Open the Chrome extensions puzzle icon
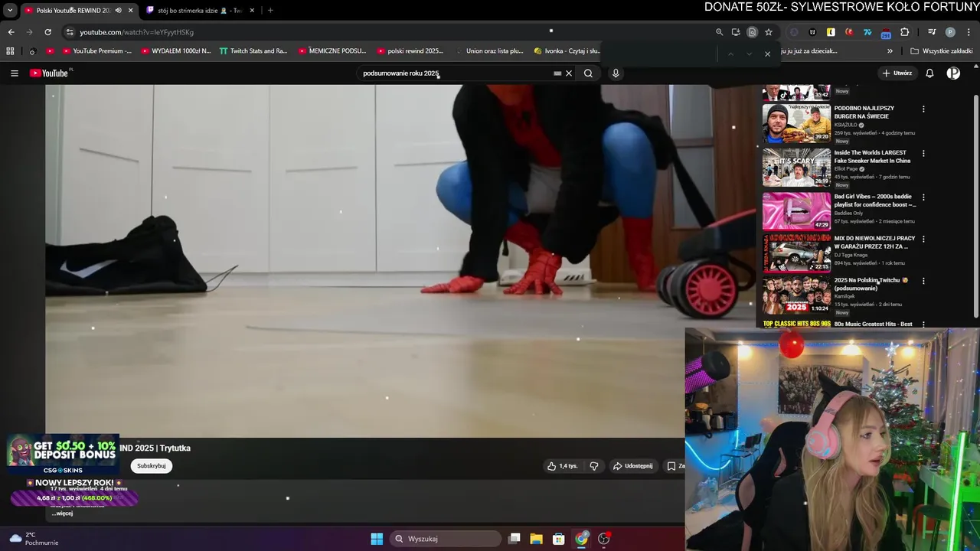The image size is (980, 551). [x=904, y=32]
